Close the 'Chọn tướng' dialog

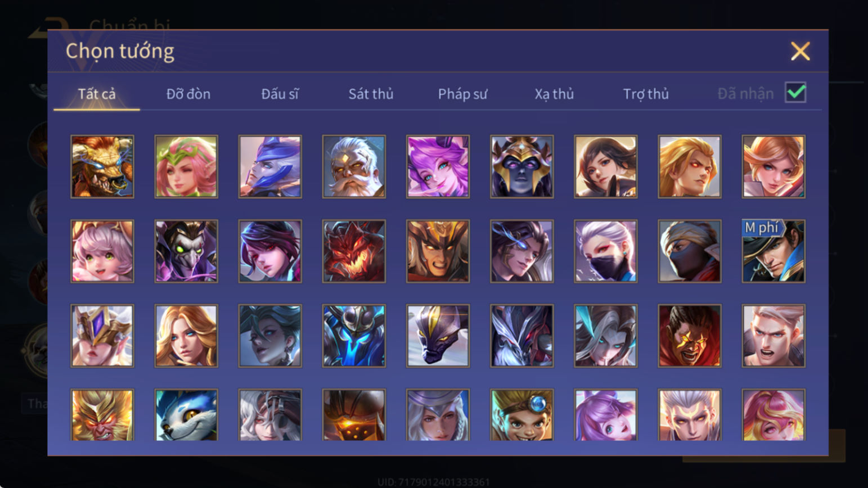800,51
